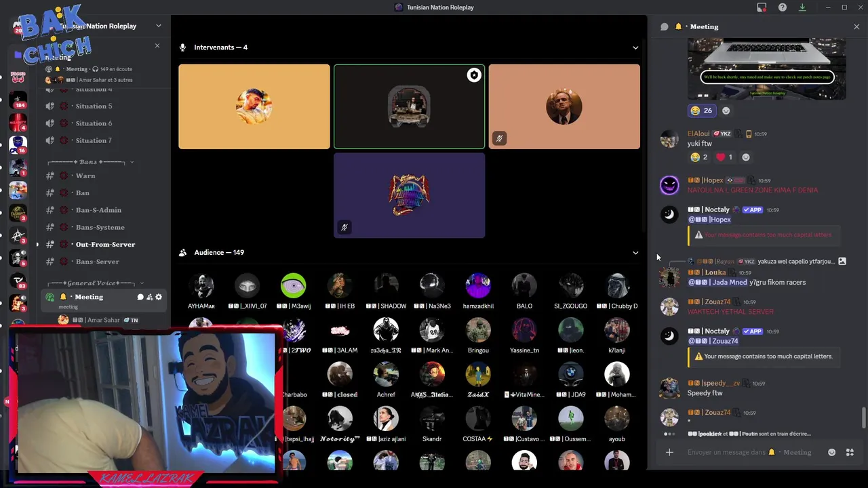Open Tunisian Nation Roleplay server dropdown

point(159,26)
